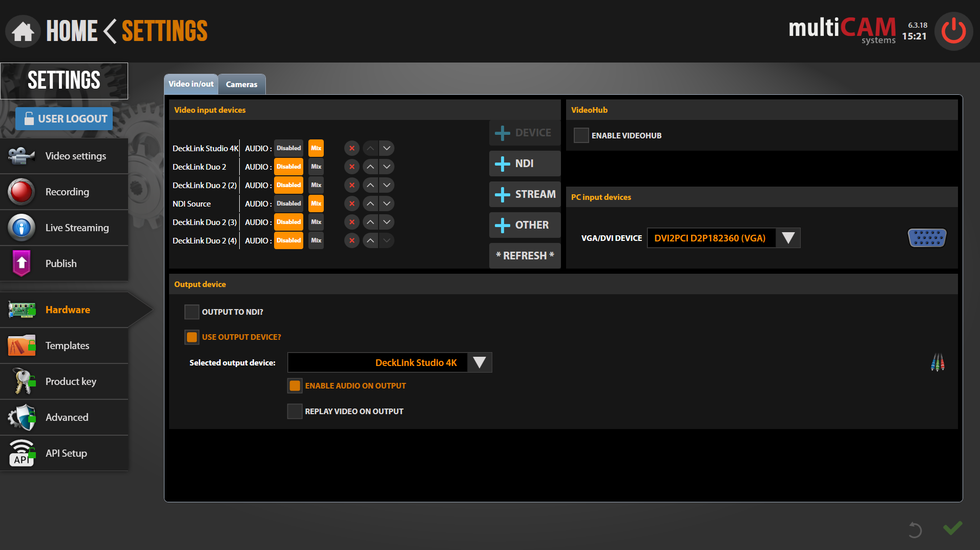Move DeckLink Duo 2 up in list

(x=370, y=167)
